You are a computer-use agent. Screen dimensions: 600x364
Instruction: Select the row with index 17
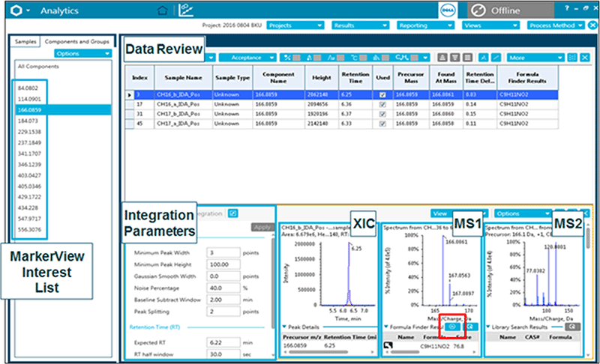tap(341, 104)
